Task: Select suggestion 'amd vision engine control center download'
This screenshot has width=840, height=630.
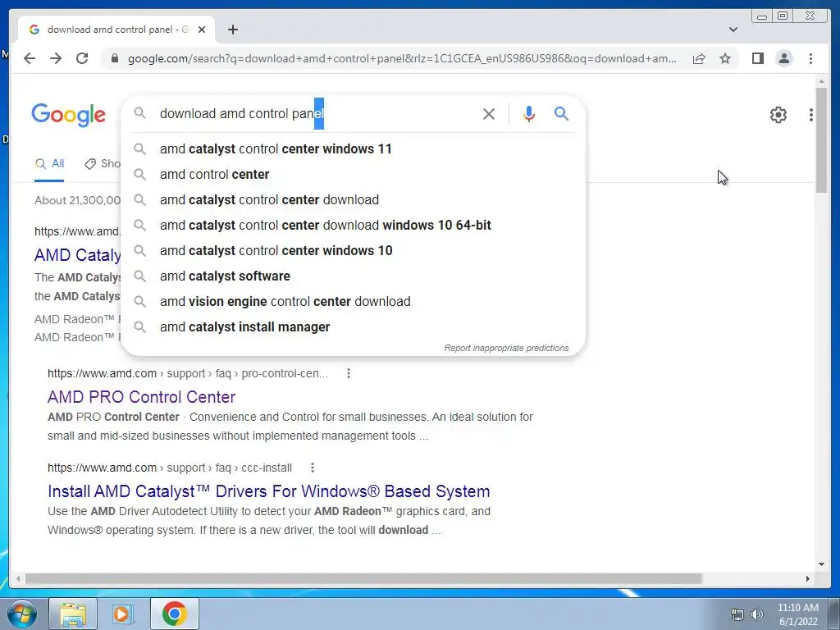Action: 354,302
